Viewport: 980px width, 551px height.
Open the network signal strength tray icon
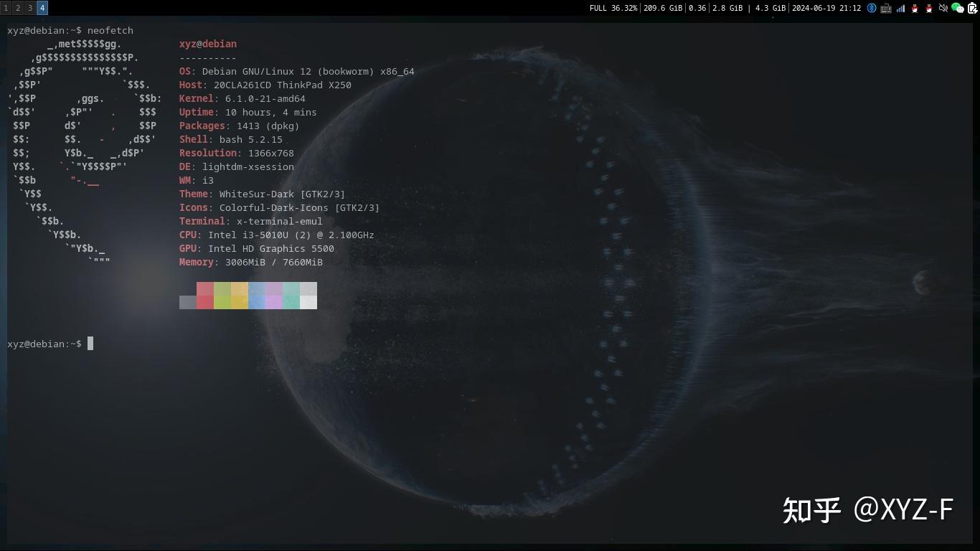[900, 8]
